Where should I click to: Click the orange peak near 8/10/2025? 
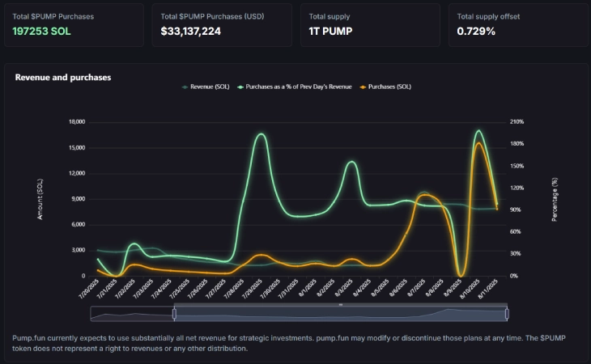478,143
